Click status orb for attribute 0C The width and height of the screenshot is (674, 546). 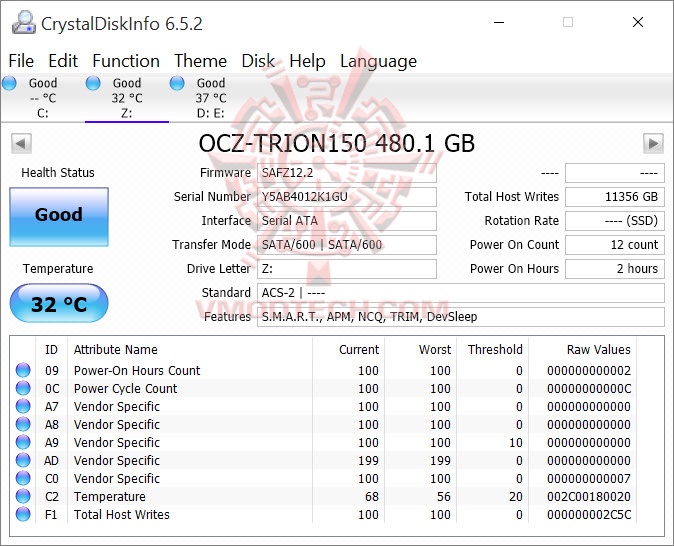tap(23, 388)
